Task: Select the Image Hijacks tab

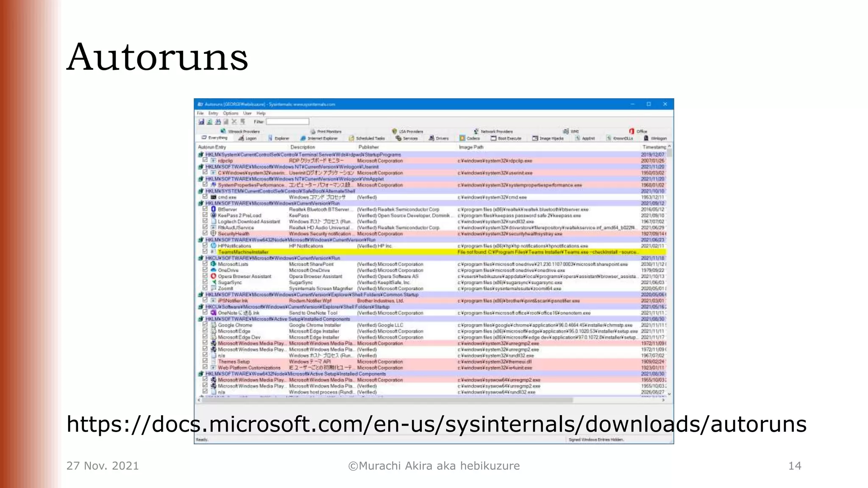Action: pos(548,138)
